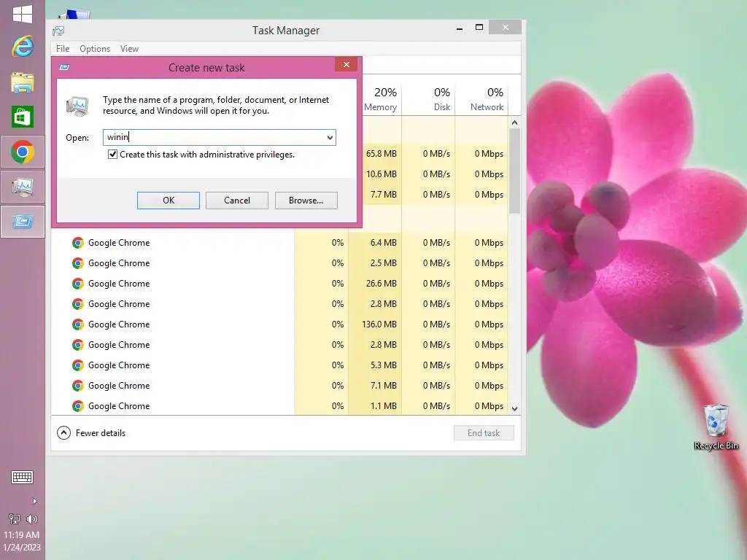Select the Google Chrome row using 1.1 MB
This screenshot has height=560, width=747.
tap(279, 406)
